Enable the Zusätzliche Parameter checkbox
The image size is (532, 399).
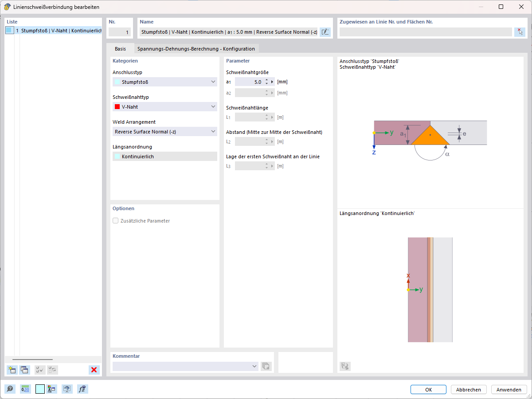pos(115,220)
